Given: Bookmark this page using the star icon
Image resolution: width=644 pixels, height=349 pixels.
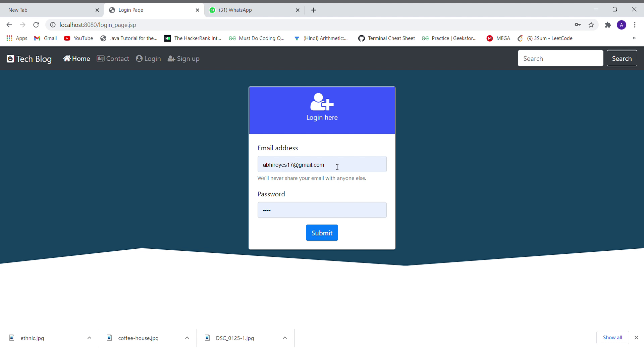Looking at the screenshot, I should pos(591,24).
